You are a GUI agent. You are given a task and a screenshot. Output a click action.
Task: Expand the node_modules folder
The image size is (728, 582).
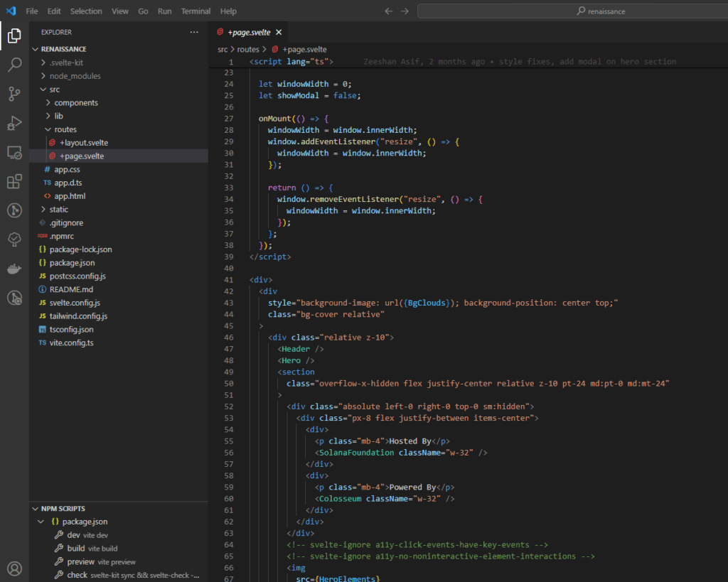click(75, 76)
